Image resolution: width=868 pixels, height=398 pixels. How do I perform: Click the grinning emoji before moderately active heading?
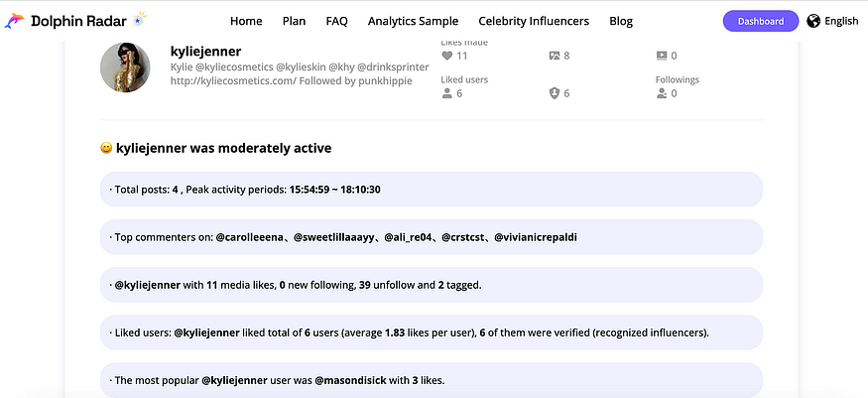tap(106, 148)
